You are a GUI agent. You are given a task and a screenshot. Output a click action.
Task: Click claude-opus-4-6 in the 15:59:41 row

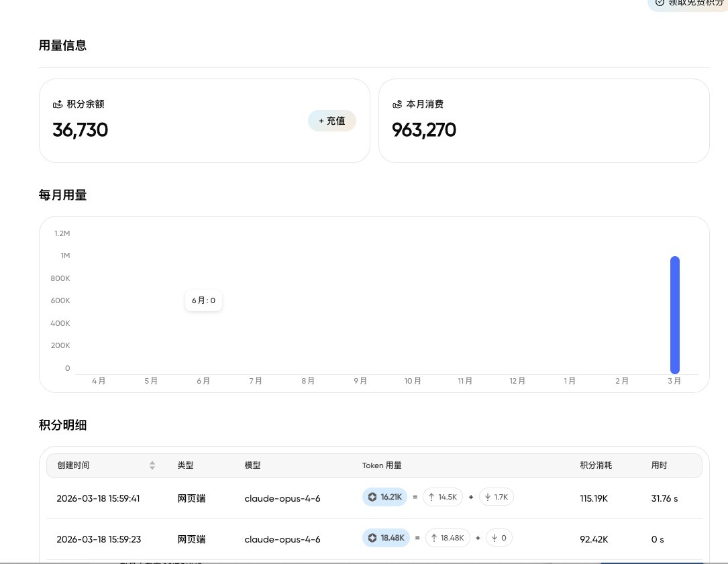point(282,498)
